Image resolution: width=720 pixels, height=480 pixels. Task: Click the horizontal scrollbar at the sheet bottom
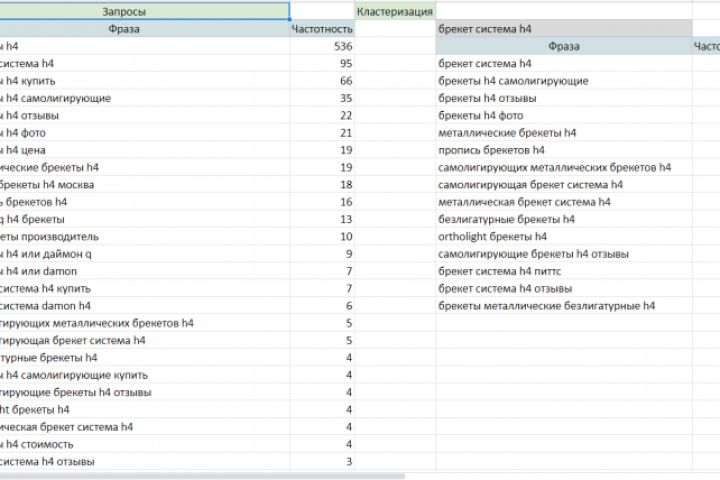tap(202, 476)
